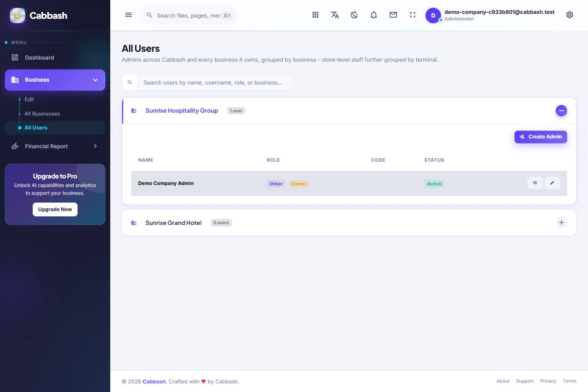
Task: Open the About footer link
Action: [x=503, y=381]
